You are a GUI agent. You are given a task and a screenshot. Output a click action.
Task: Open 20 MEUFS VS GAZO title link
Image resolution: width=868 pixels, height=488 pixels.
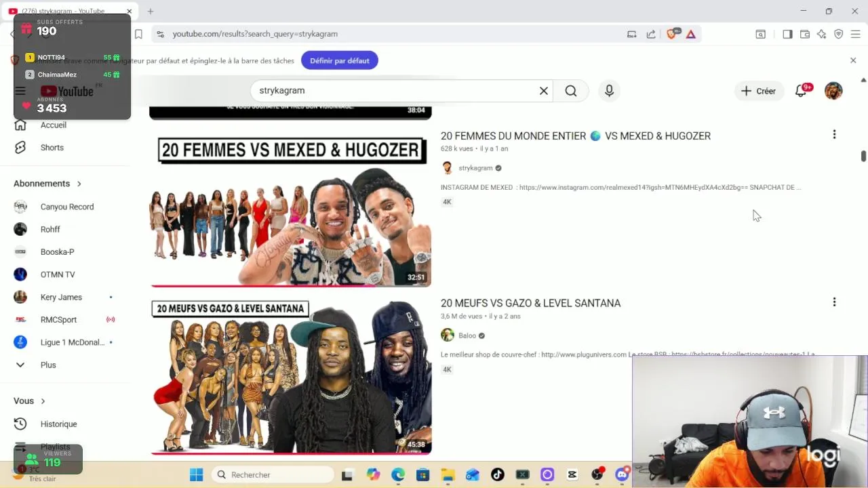tap(530, 303)
